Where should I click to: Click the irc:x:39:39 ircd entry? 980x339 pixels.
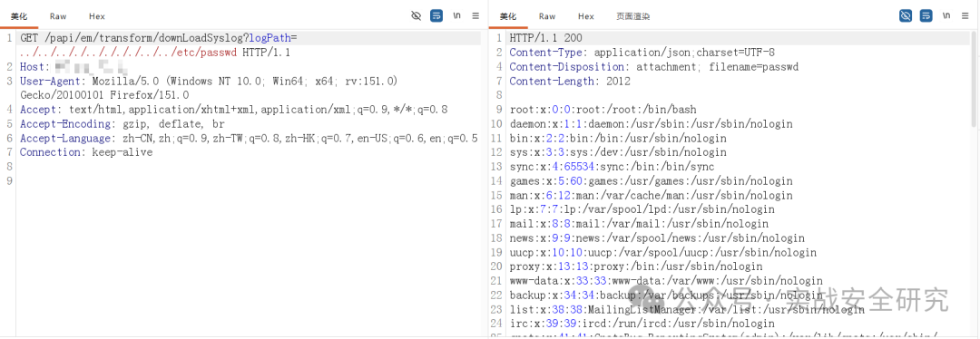(642, 324)
